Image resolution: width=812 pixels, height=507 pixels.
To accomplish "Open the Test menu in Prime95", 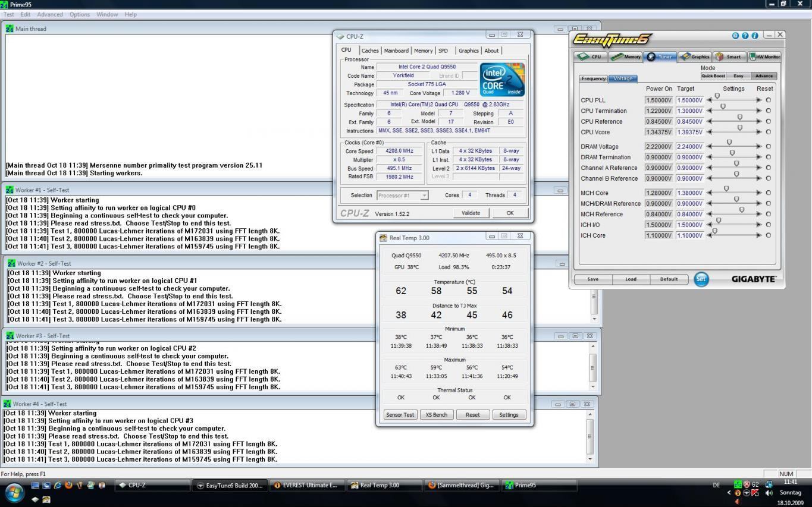I will (9, 14).
